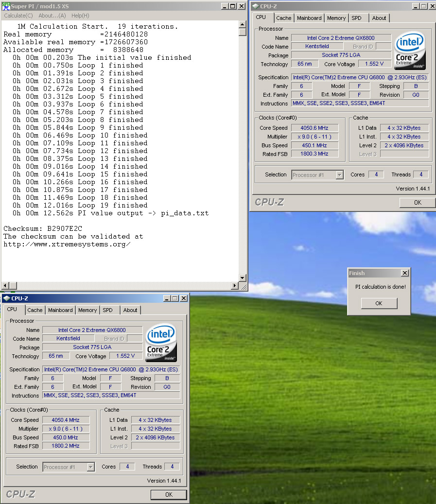Switch to SPD tab in upper CPU-Z
The image size is (436, 504).
(356, 18)
